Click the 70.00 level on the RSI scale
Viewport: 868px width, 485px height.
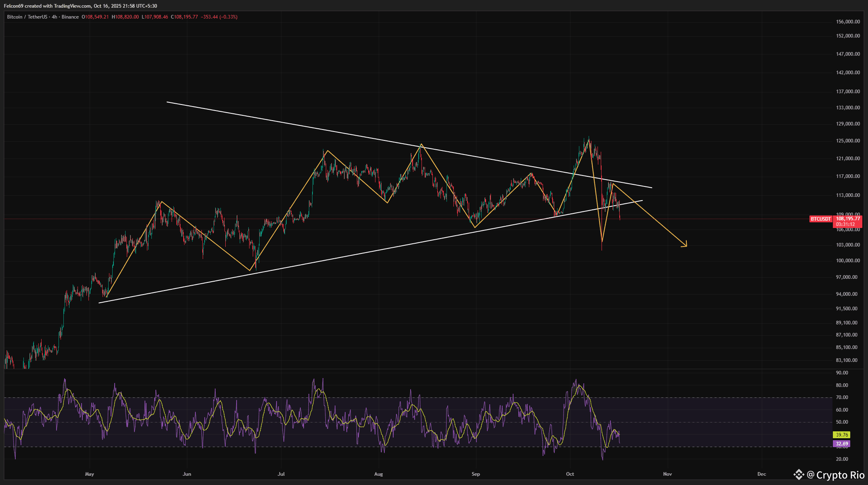click(842, 397)
